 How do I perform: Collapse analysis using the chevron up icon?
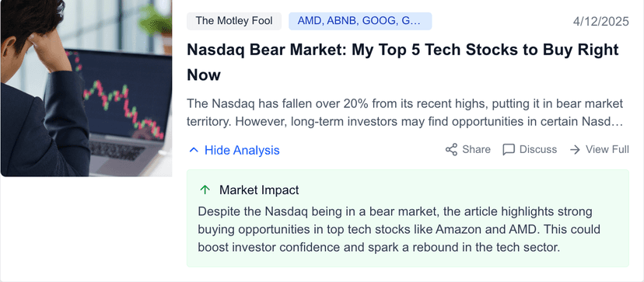pyautogui.click(x=194, y=150)
